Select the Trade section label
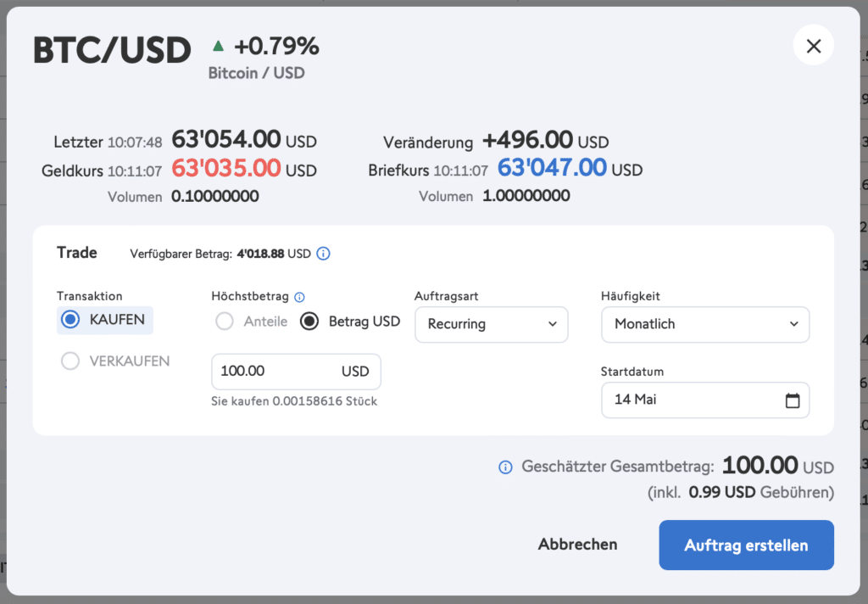 76,252
